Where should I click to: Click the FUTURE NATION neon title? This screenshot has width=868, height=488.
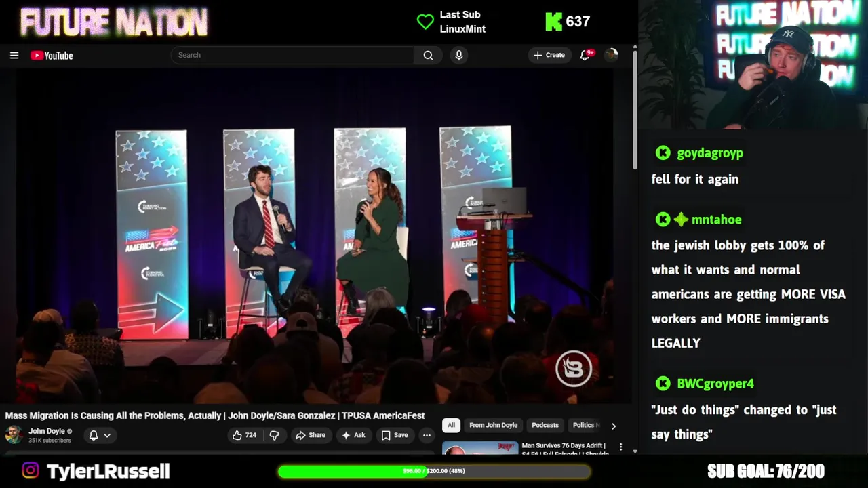[x=114, y=22]
